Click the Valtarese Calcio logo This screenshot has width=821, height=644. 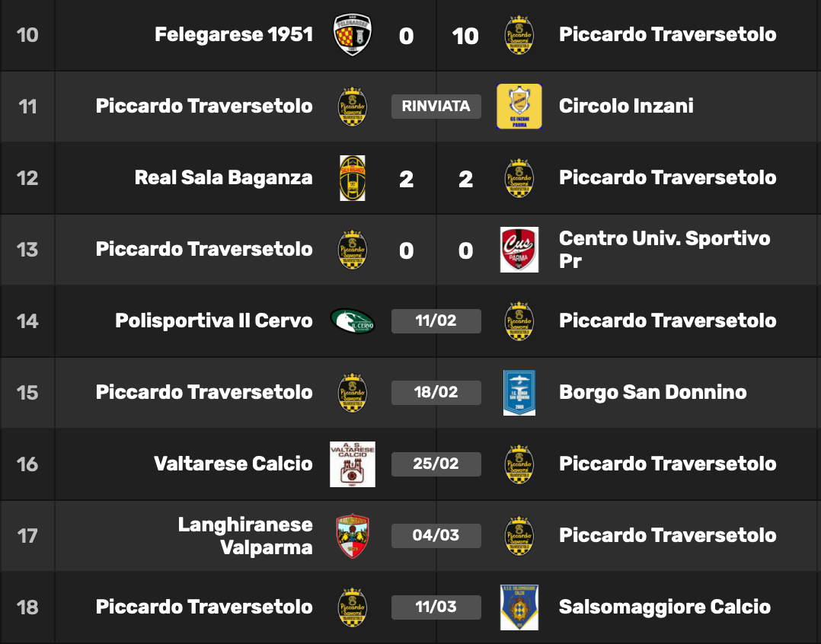tap(353, 464)
